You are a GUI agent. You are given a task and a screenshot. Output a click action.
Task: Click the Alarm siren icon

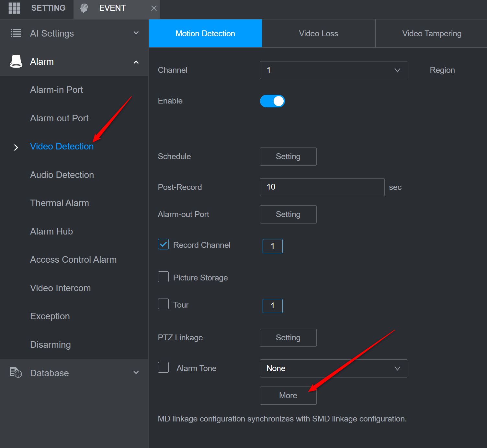coord(16,61)
